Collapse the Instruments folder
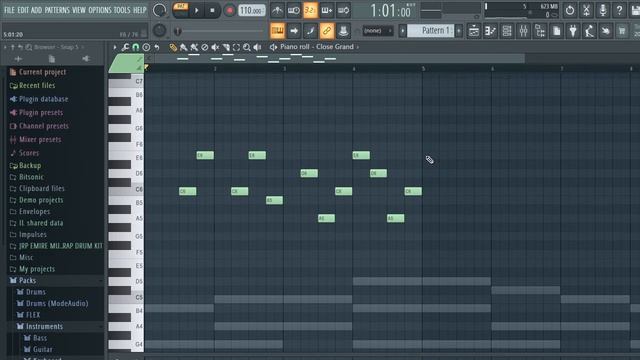The height and width of the screenshot is (360, 640). point(44,327)
